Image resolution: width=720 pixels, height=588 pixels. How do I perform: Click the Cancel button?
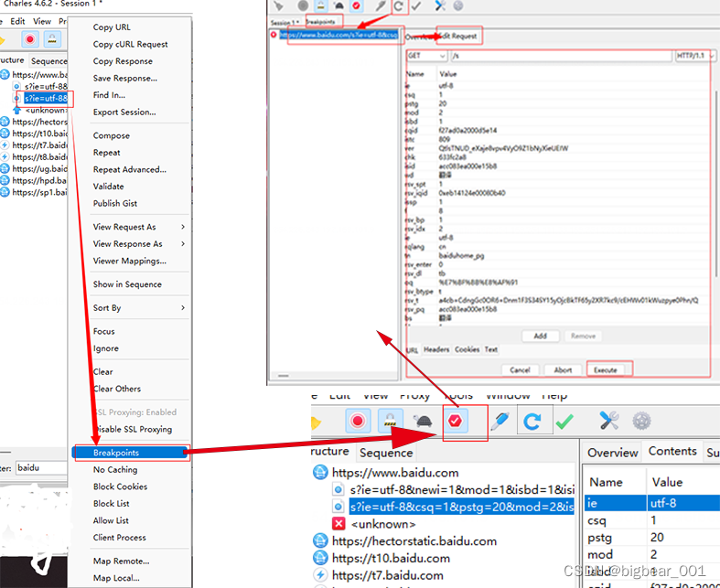[520, 370]
